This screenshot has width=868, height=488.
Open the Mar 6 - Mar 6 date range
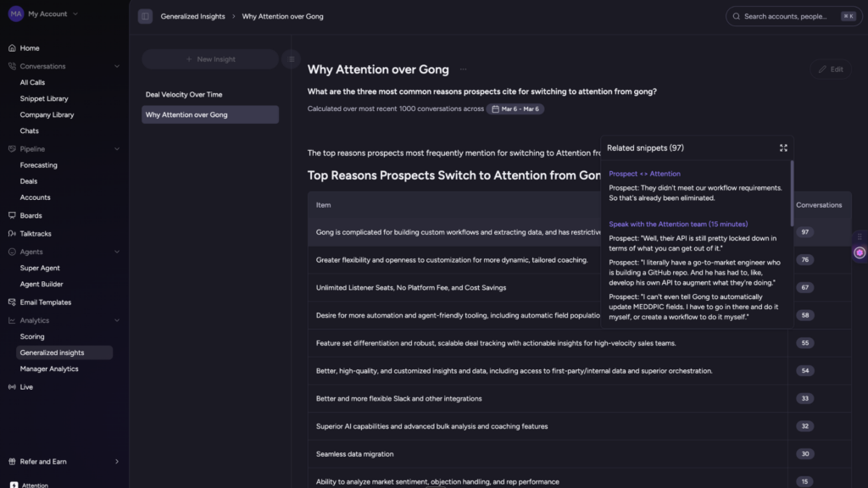pyautogui.click(x=515, y=109)
